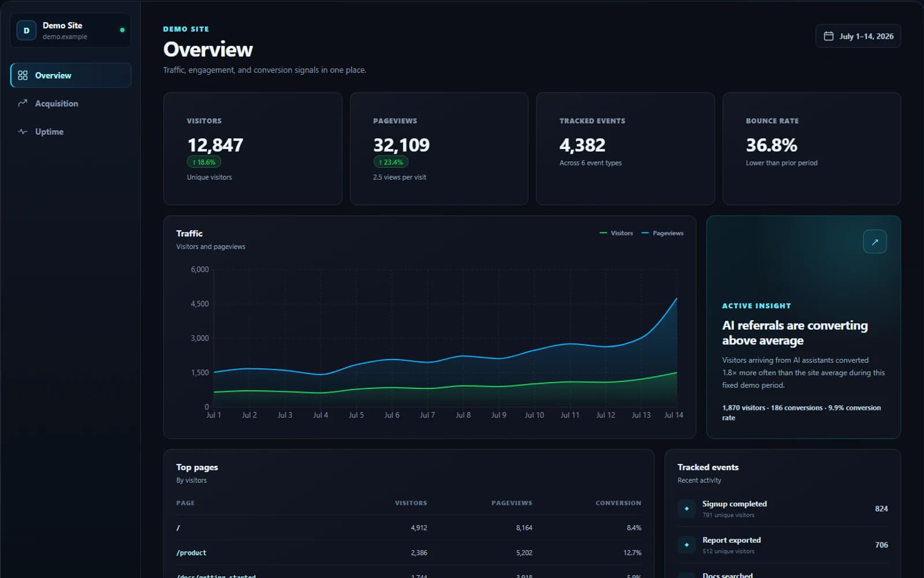Click the Overview grid icon in sidebar
The height and width of the screenshot is (578, 924).
(23, 75)
